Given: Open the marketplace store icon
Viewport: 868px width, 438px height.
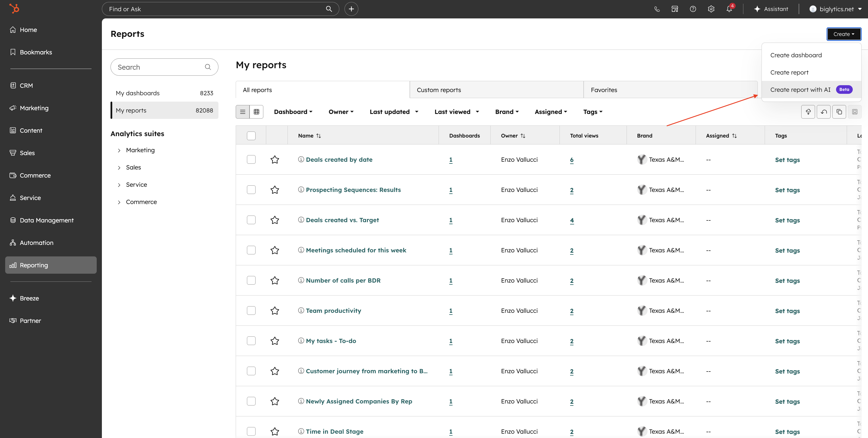Looking at the screenshot, I should 675,9.
